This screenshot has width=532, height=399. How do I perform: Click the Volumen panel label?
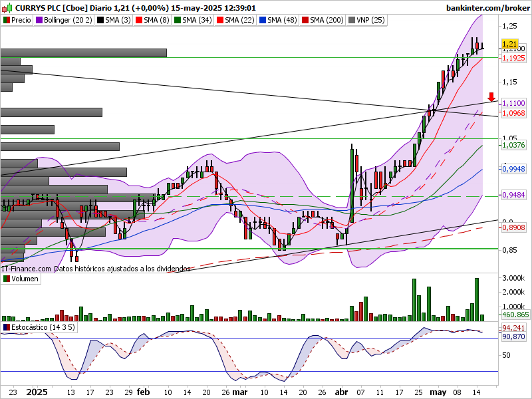click(25, 279)
